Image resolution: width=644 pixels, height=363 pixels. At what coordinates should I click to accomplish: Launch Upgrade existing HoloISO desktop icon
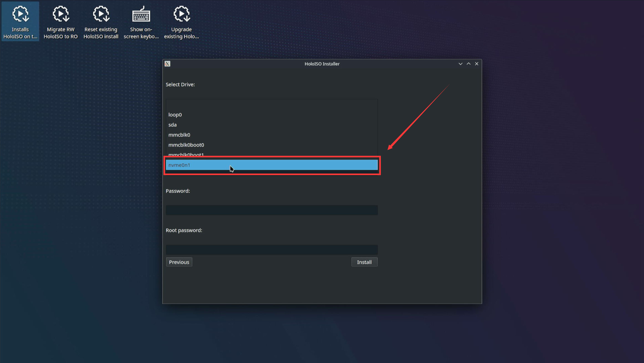point(181,22)
